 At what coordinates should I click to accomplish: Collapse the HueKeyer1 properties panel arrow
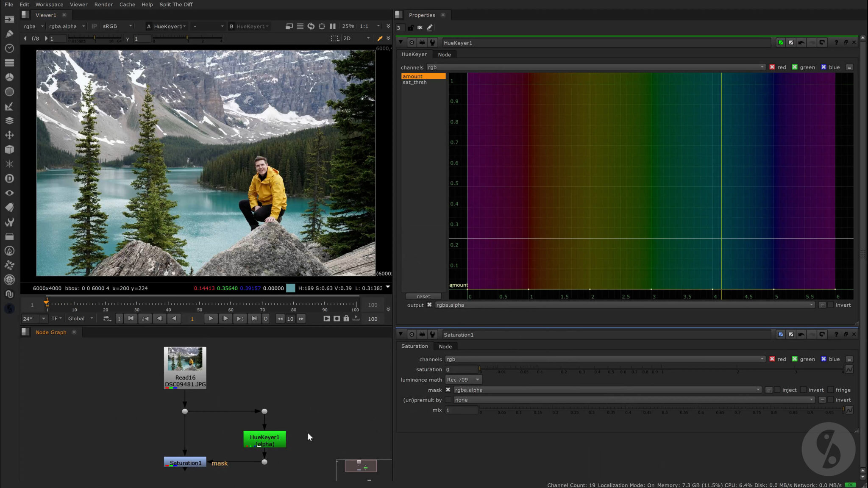[x=401, y=42]
